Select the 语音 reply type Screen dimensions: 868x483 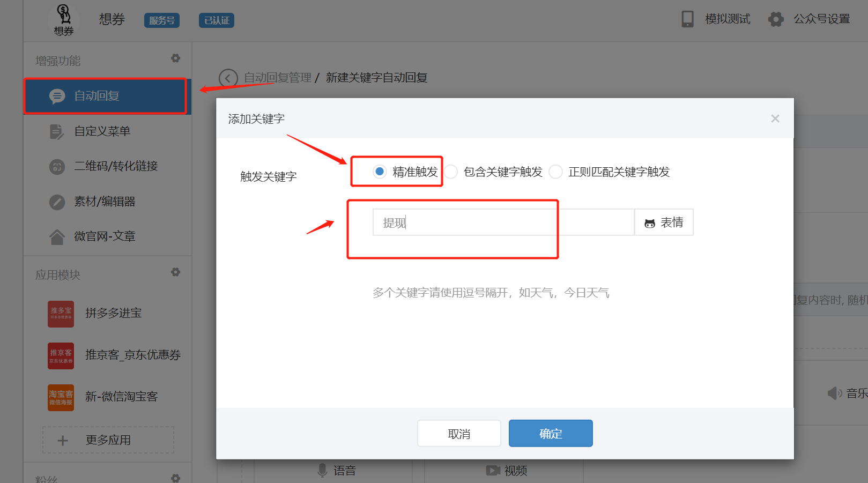337,471
